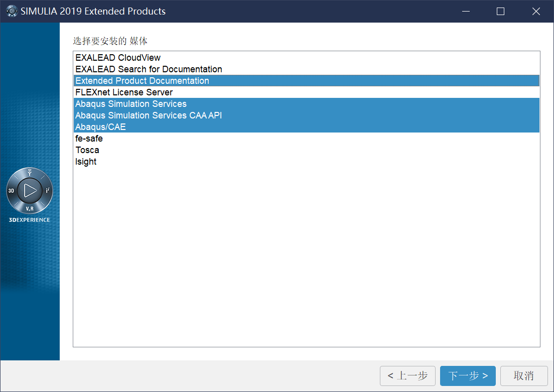Image resolution: width=554 pixels, height=392 pixels.
Task: Deselect Extended Product Documentation item
Action: pyautogui.click(x=142, y=81)
